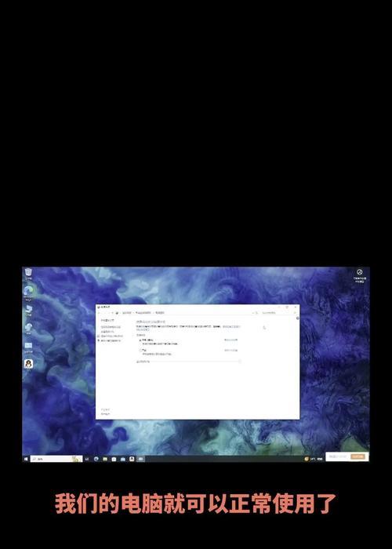Open change plan settings link for the Balanced plan

coord(231,340)
